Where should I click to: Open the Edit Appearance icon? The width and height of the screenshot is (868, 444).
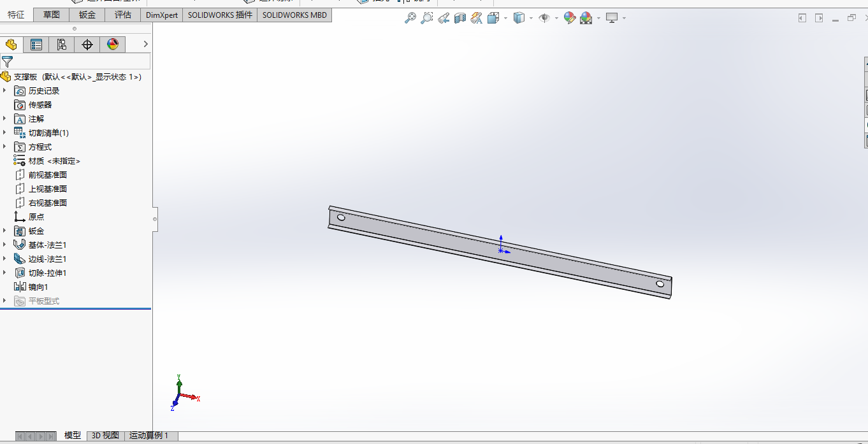pyautogui.click(x=570, y=18)
